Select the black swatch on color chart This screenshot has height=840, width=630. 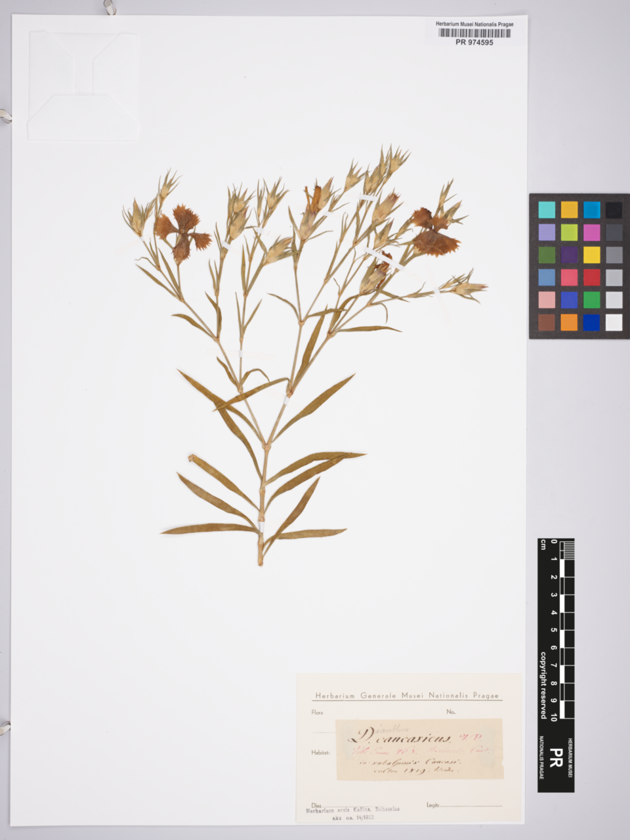tap(614, 210)
